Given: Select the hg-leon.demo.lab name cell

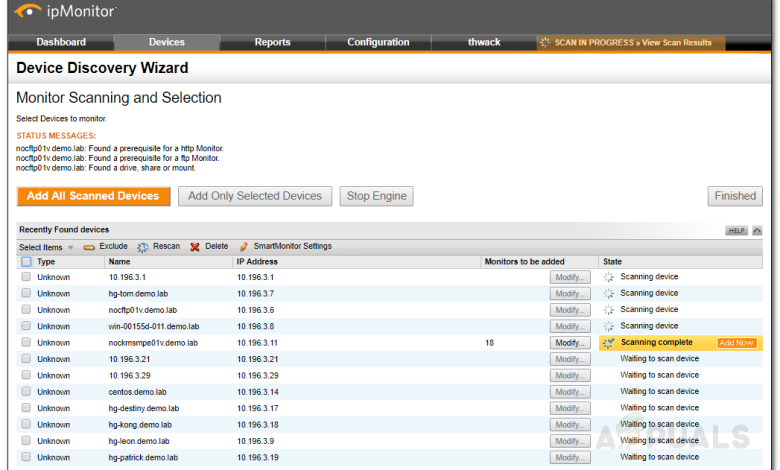Looking at the screenshot, I should tap(139, 441).
